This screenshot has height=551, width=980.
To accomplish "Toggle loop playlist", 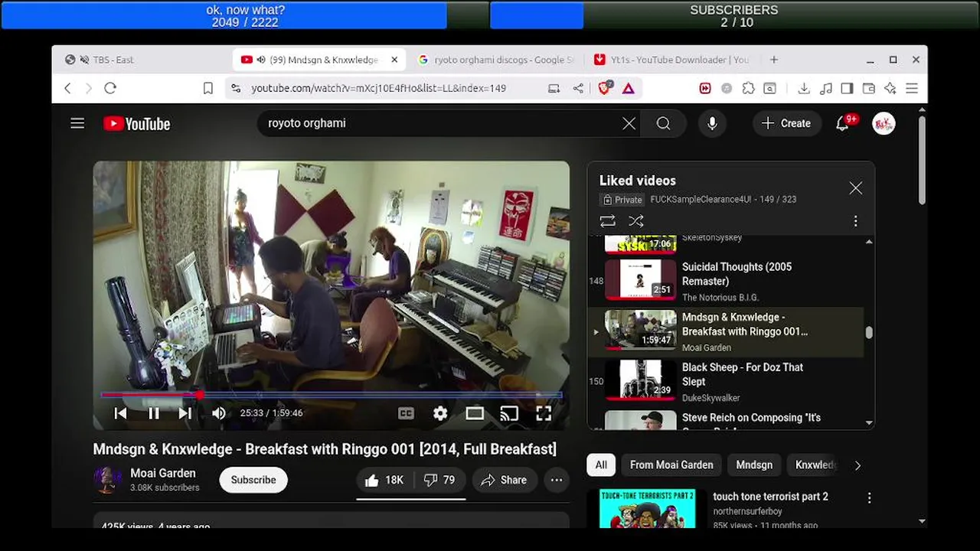I will pos(607,221).
